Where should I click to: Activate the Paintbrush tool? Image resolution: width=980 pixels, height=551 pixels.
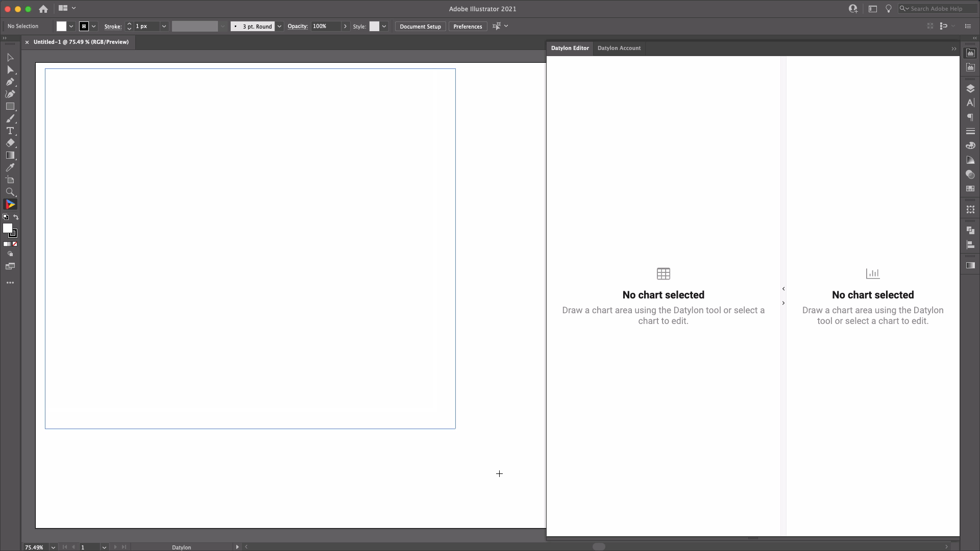pos(10,118)
